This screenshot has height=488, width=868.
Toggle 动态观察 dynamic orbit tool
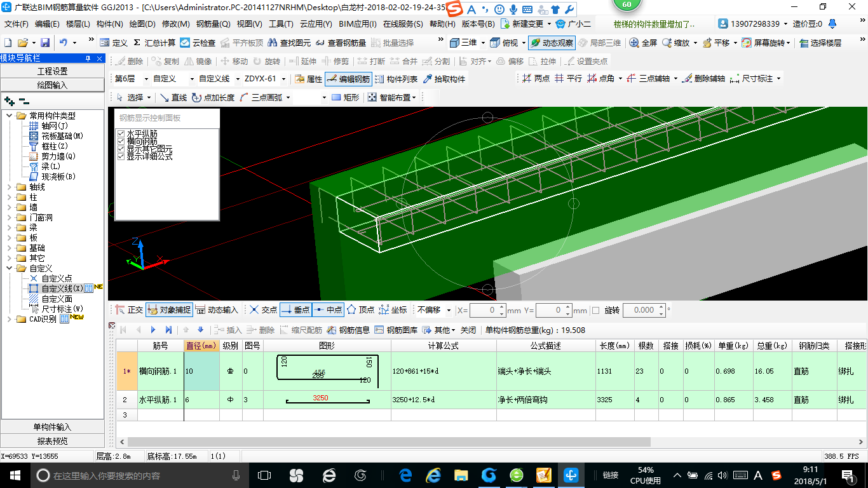tap(552, 43)
